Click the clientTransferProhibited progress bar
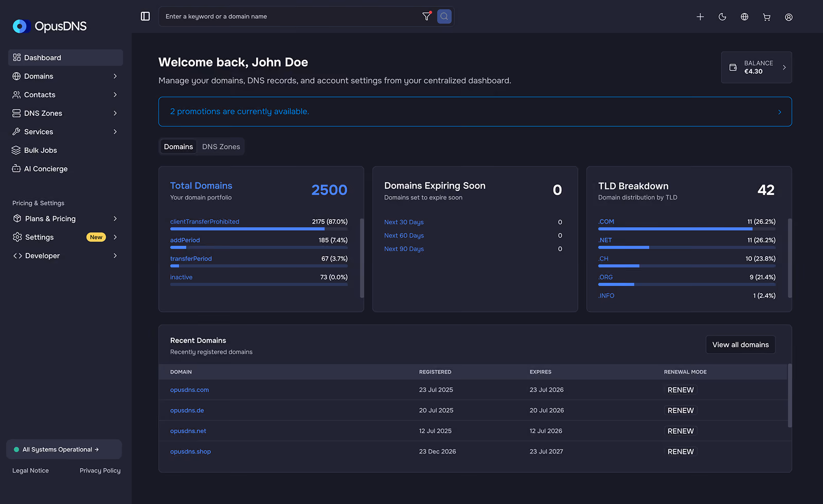823x504 pixels. pos(259,229)
